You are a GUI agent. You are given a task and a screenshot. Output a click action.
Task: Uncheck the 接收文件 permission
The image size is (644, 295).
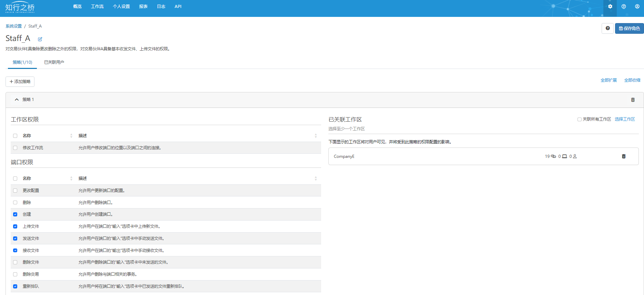pos(15,251)
